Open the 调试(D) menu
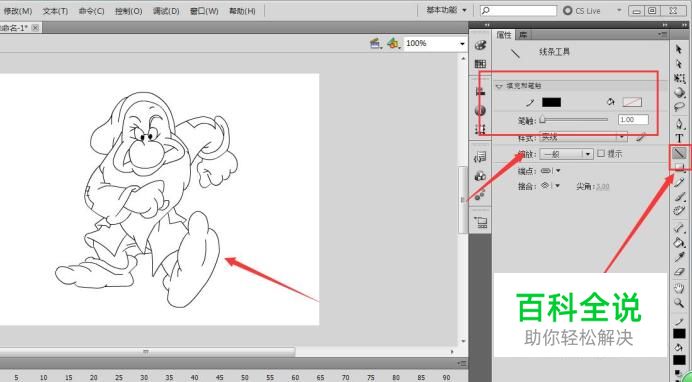This screenshot has height=382, width=692. click(x=166, y=11)
